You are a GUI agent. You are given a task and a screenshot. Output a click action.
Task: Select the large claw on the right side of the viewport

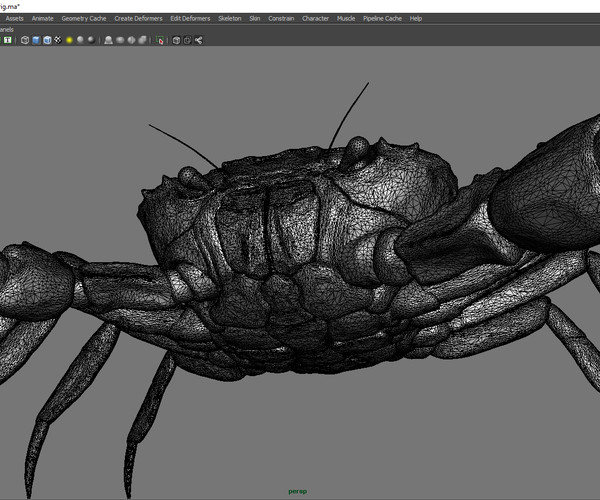547,191
